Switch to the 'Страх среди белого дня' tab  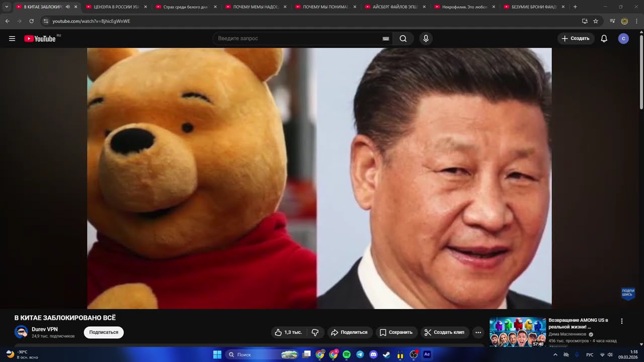[x=185, y=7]
